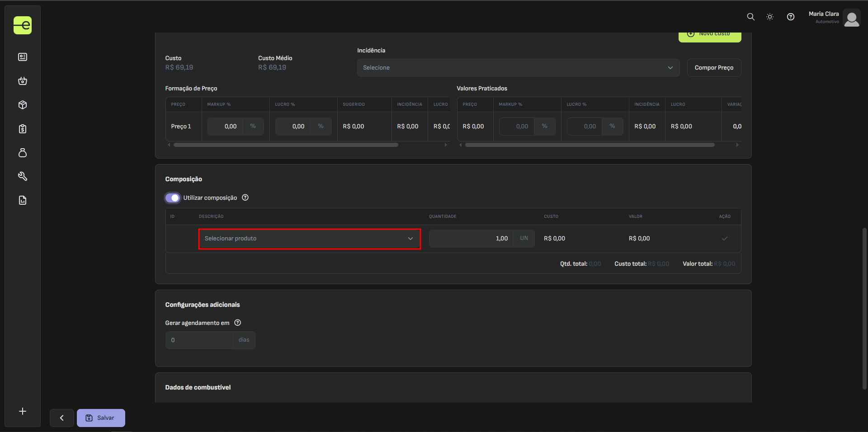Open the reports document sidebar icon

[x=23, y=200]
